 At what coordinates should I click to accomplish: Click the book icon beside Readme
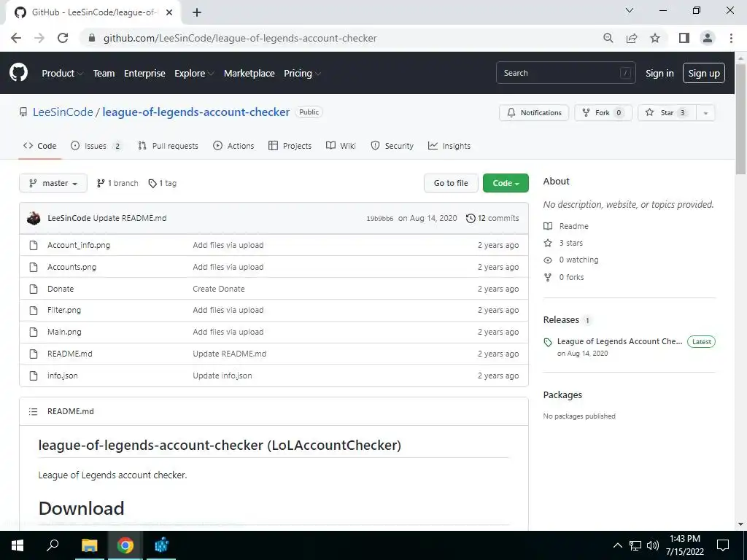549,226
